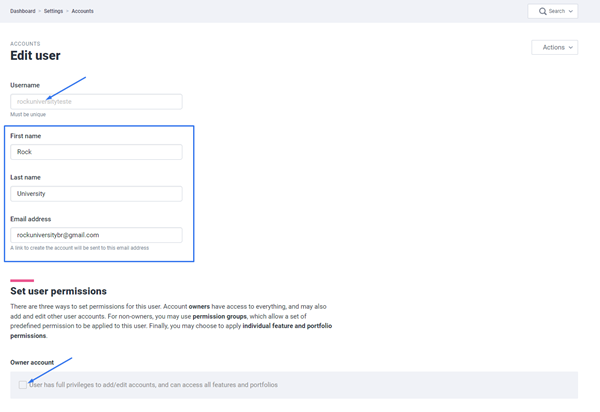Screen dimensions: 600x412
Task: Click inside the Username input field
Action: point(96,101)
